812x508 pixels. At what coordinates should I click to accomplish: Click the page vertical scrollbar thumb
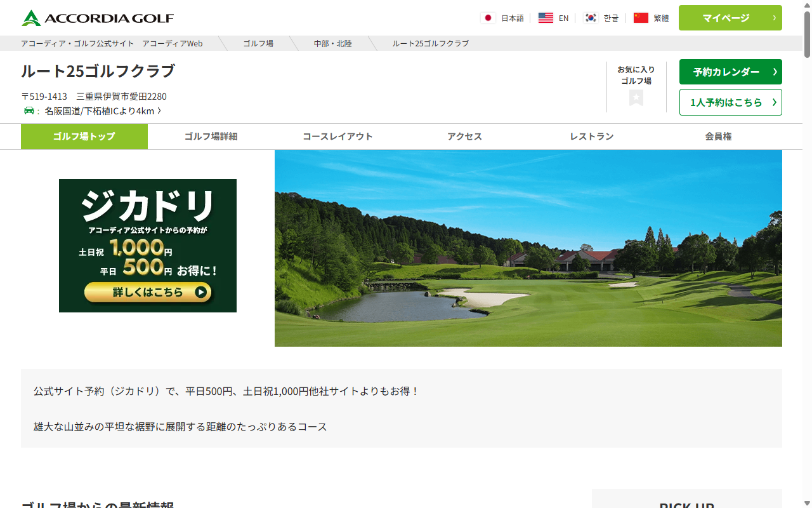click(x=807, y=34)
